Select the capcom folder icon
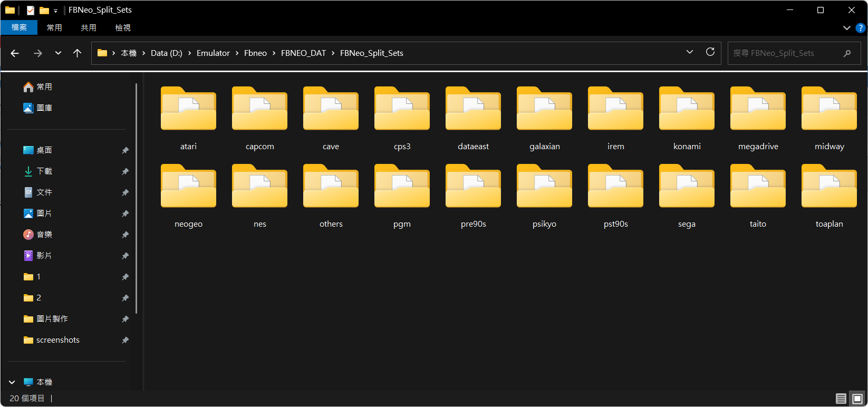This screenshot has width=868, height=407. 259,109
